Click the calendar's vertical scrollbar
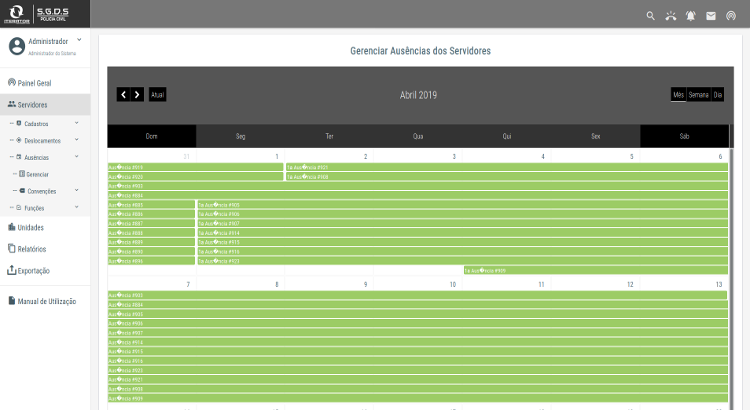750x410 pixels. click(x=731, y=277)
